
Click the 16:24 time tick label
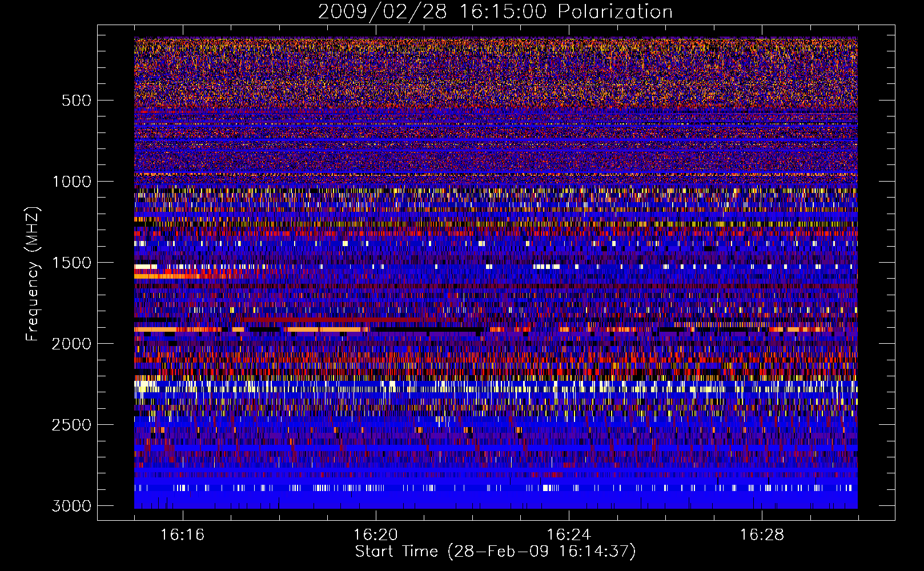(568, 535)
